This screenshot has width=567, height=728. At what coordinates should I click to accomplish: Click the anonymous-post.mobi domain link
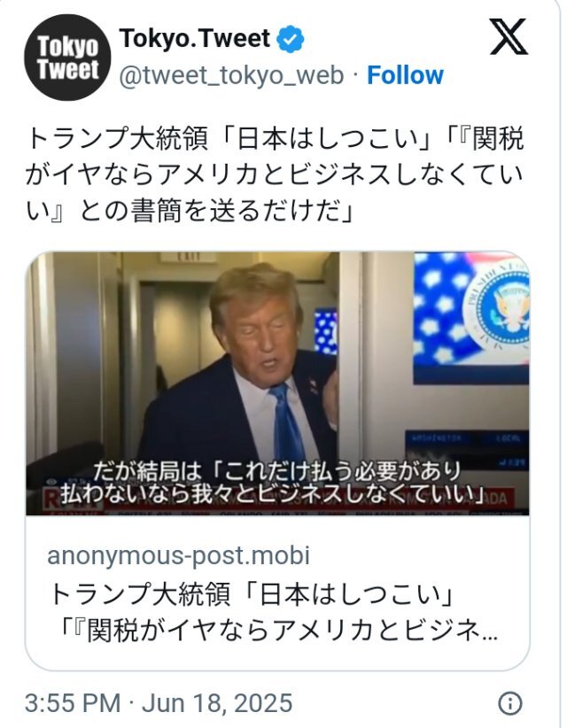coord(178,555)
